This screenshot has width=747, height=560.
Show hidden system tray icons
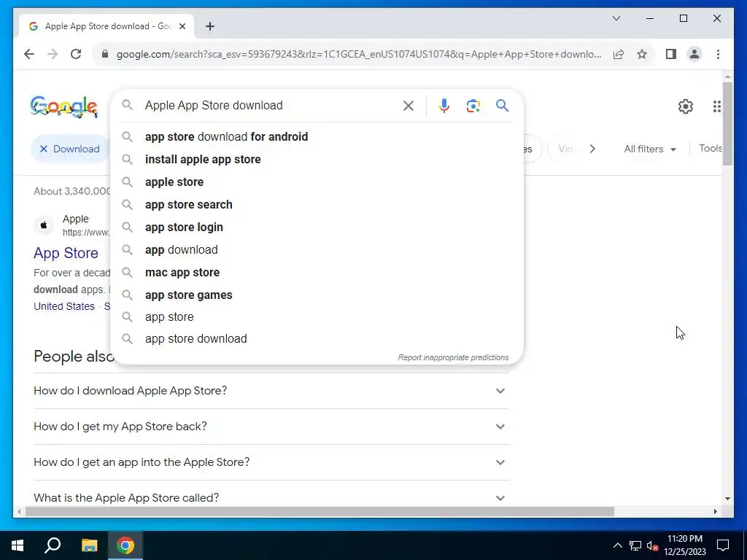[617, 545]
